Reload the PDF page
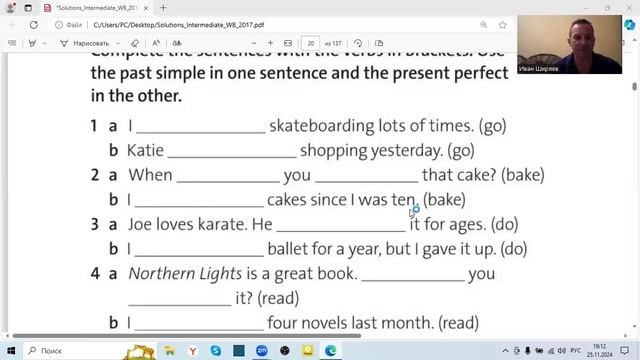This screenshot has height=360, width=640. coord(33,25)
